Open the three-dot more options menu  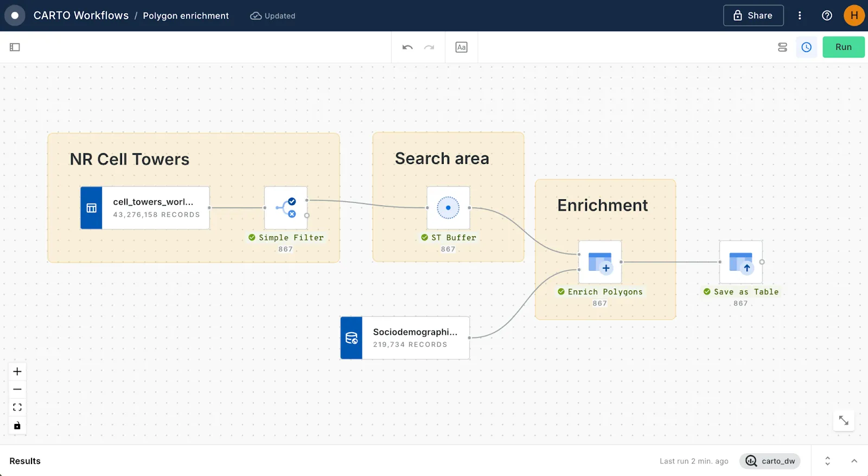point(800,16)
